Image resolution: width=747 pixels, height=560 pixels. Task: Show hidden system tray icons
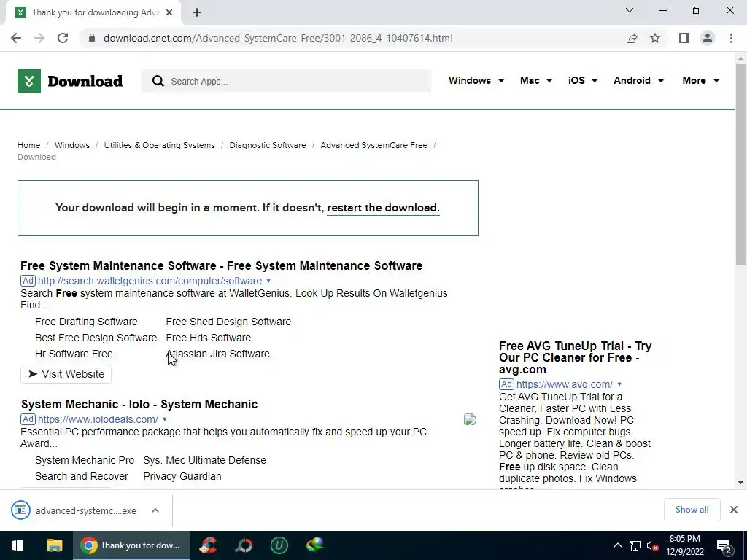point(617,545)
